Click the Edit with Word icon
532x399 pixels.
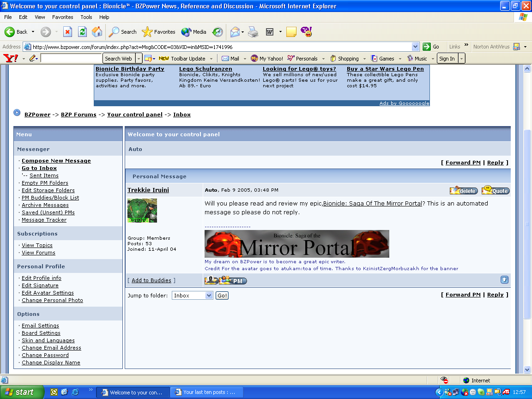pos(270,32)
